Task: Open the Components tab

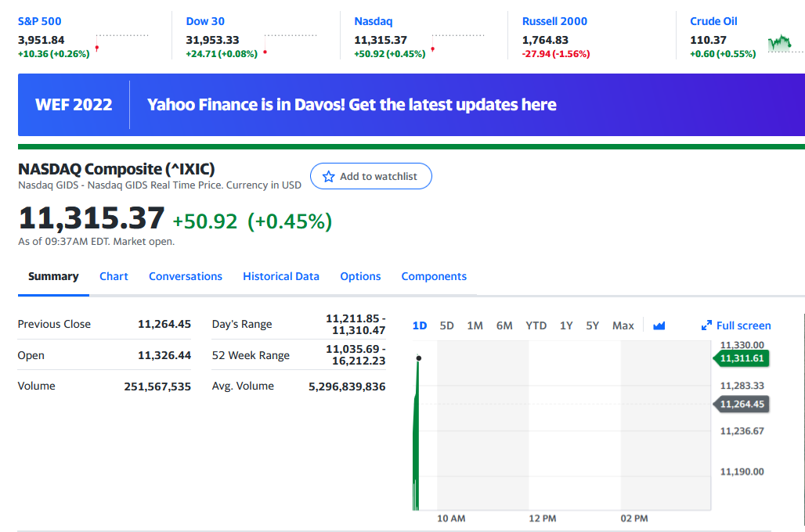Action: click(434, 276)
